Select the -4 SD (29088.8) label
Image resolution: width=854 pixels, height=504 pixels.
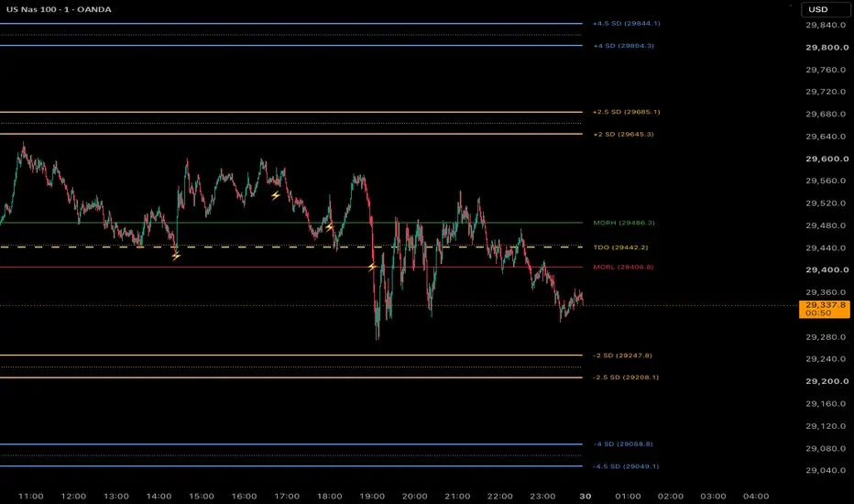[623, 444]
